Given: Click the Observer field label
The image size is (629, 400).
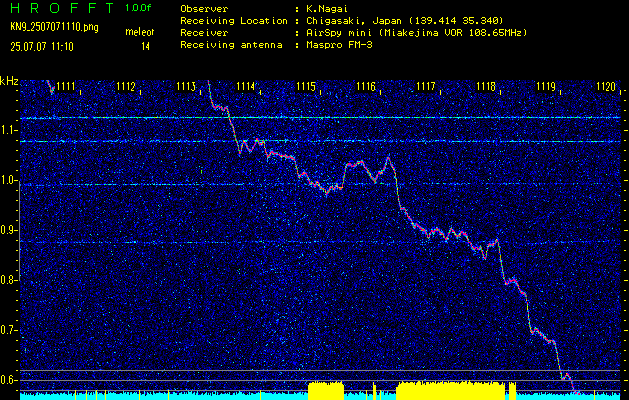Looking at the screenshot, I should (204, 9).
